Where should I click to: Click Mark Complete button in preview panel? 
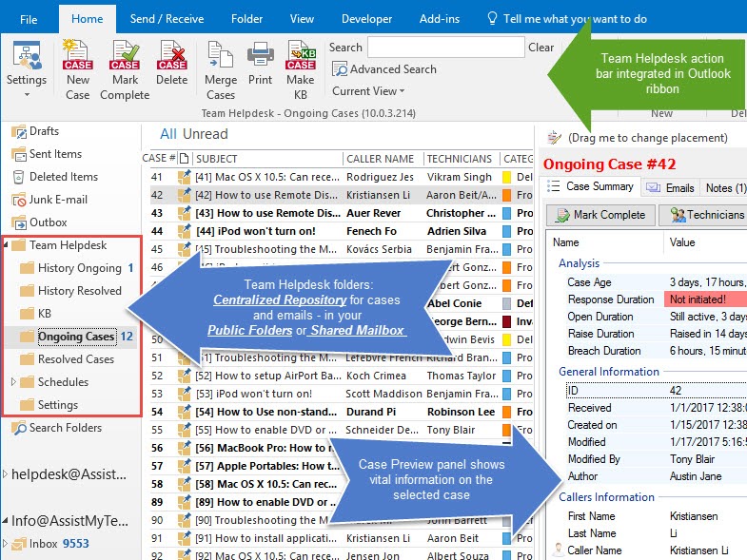[x=601, y=215]
